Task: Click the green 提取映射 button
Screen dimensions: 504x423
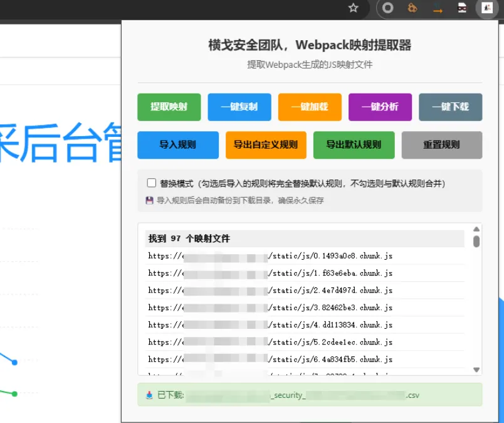Action: 169,107
